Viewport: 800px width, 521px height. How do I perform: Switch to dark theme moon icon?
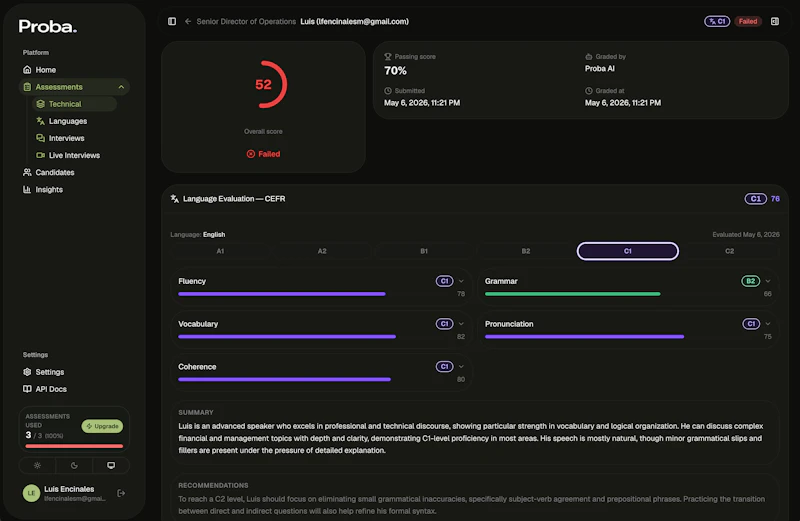(x=74, y=465)
